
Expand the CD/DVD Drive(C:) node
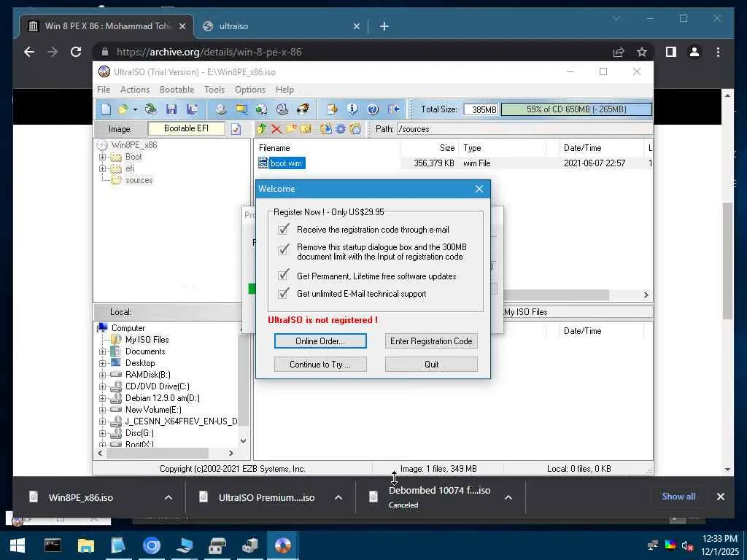pyautogui.click(x=102, y=386)
